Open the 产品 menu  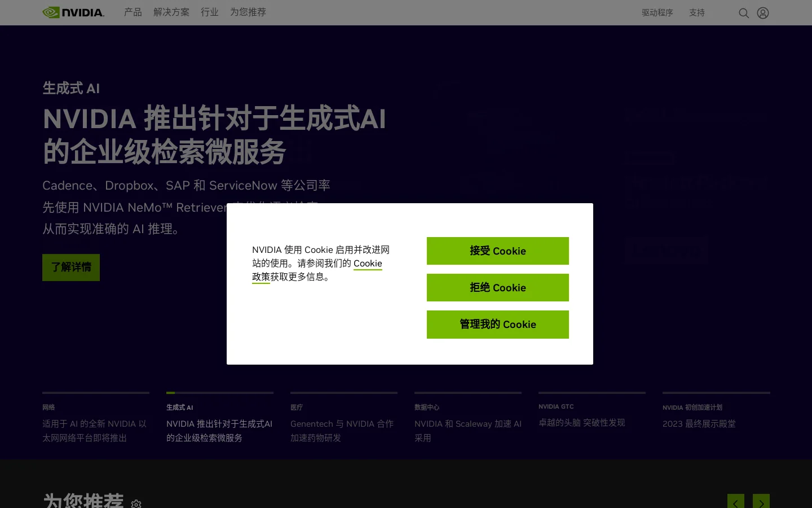pyautogui.click(x=133, y=12)
